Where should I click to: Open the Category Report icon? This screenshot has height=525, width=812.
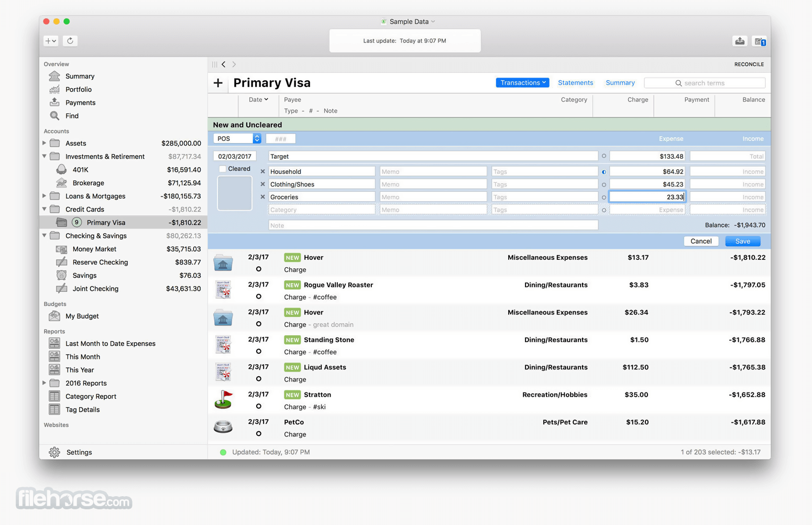(x=54, y=396)
